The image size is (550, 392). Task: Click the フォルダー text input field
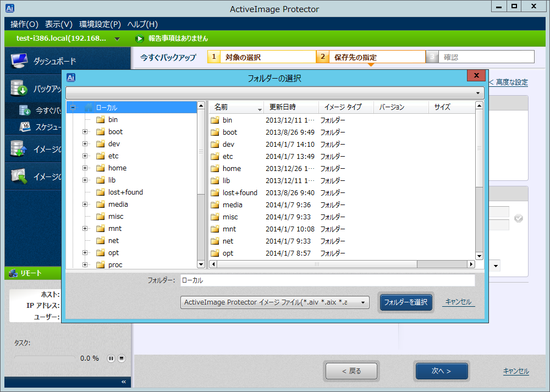click(x=328, y=280)
